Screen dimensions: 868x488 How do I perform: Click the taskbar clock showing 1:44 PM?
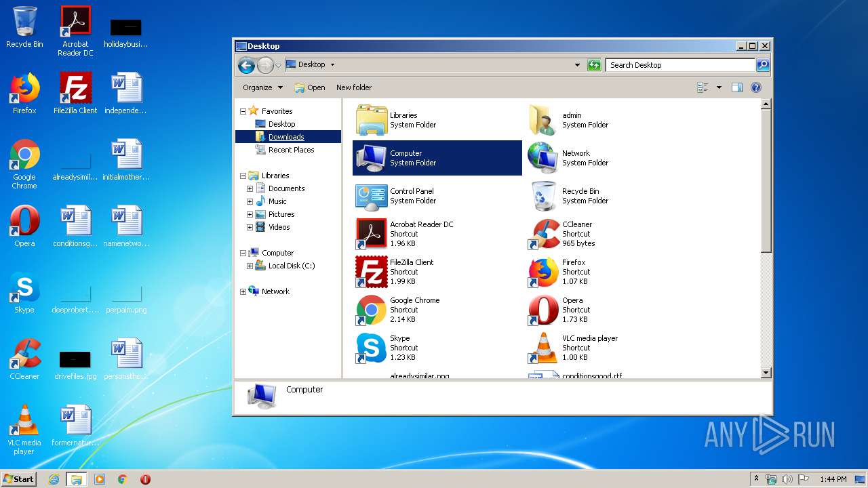[833, 479]
